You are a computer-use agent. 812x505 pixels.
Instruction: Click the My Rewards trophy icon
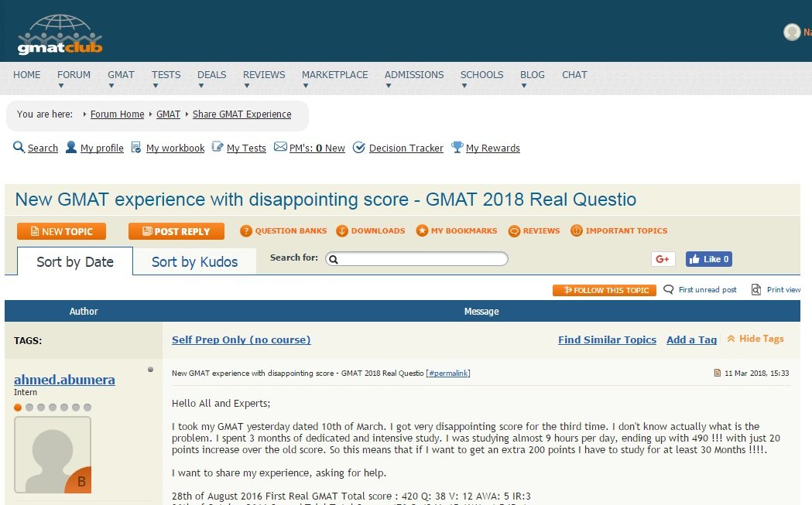coord(457,147)
